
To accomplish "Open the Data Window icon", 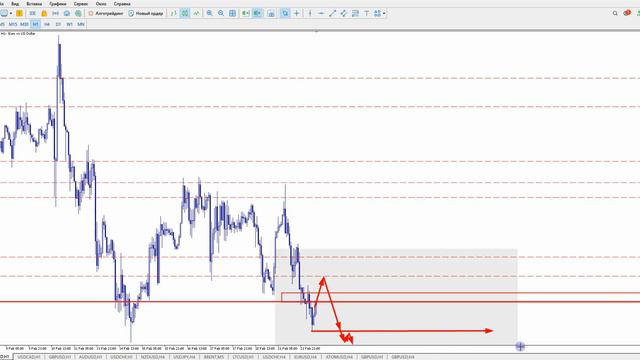I will click(44, 13).
